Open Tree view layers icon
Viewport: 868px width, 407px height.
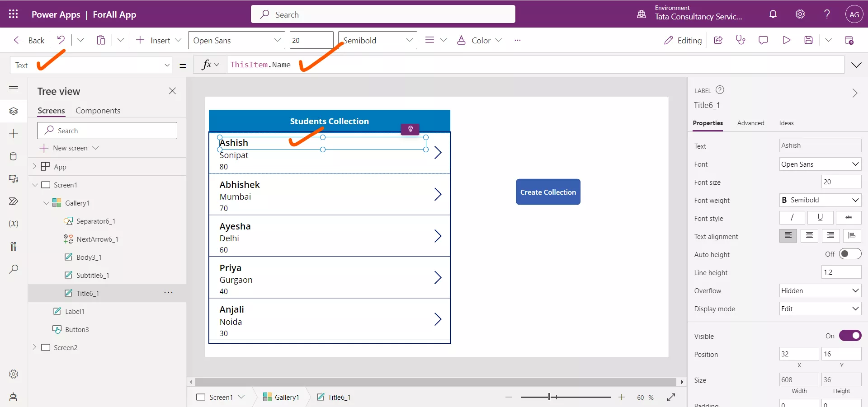click(14, 111)
